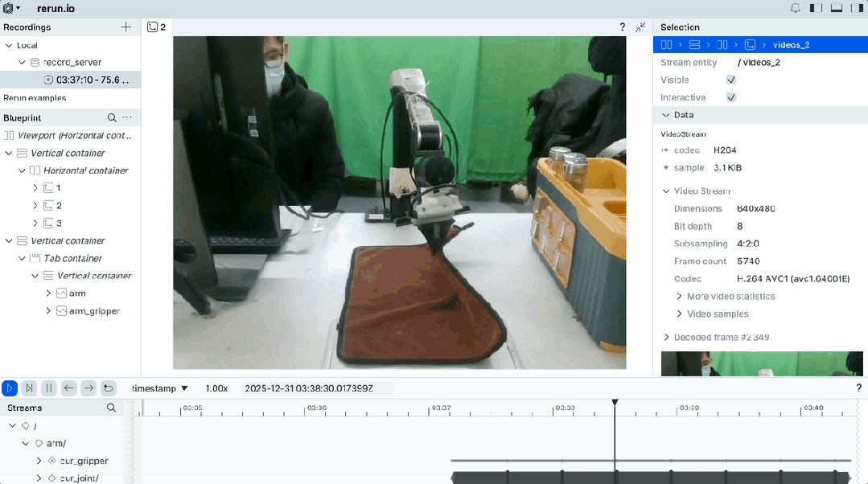Screen dimensions: 868x484
Task: Click the loop playback icon
Action: [x=108, y=388]
